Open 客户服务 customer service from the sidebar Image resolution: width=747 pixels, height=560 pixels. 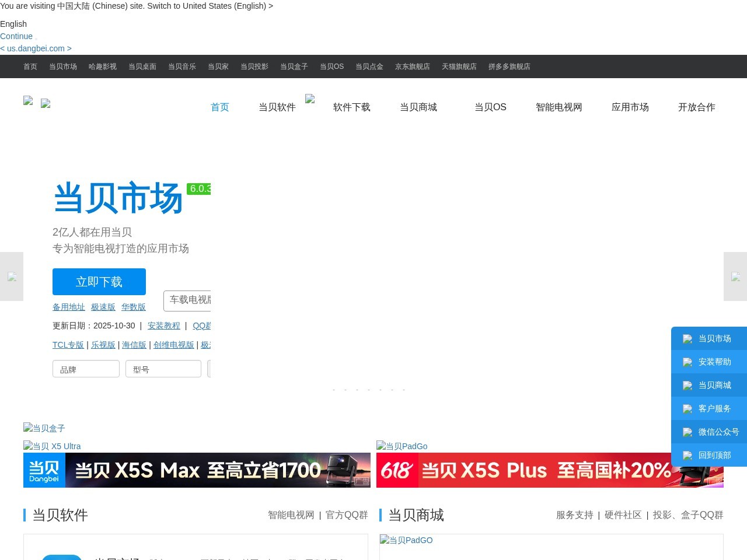pos(687,408)
